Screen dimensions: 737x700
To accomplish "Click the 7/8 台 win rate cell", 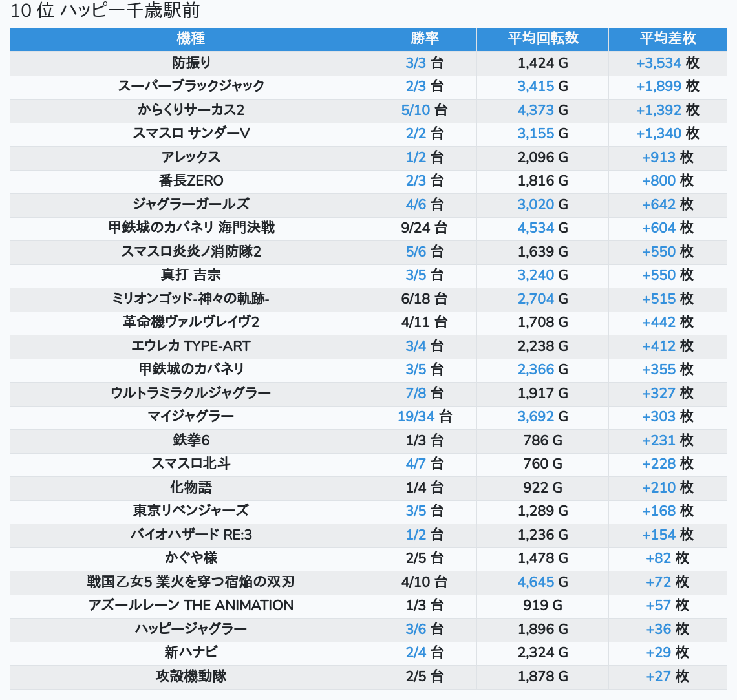I will tap(425, 393).
